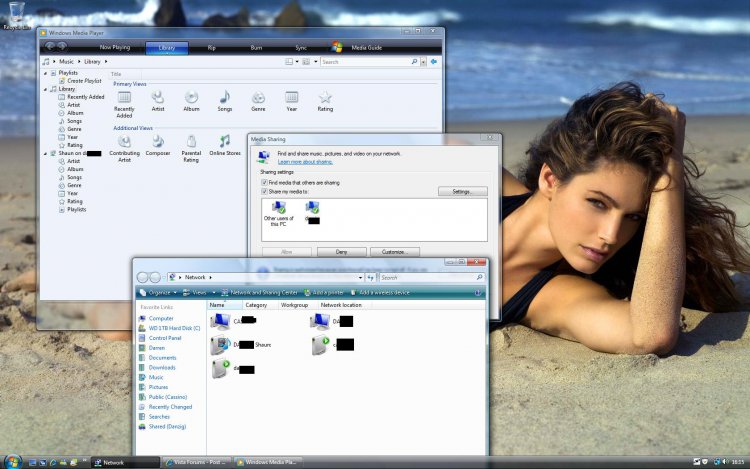This screenshot has height=469, width=750.
Task: Sort by the Workgroup column header
Action: (x=295, y=305)
